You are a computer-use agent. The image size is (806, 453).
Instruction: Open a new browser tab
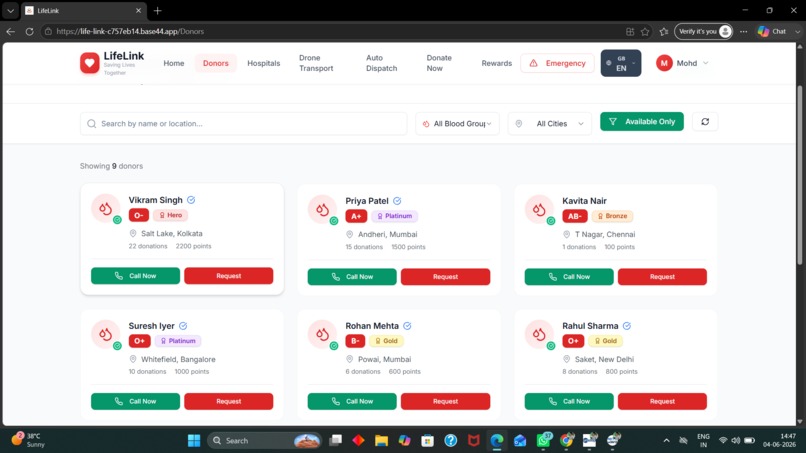[157, 10]
